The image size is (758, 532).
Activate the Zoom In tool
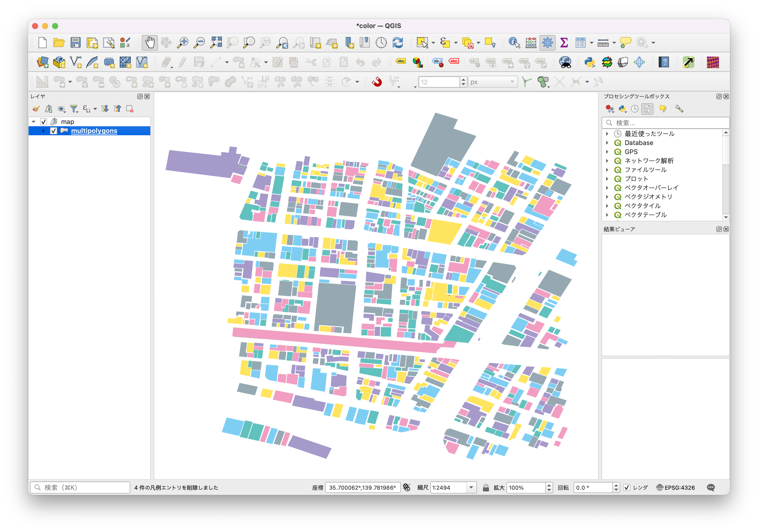pos(183,43)
